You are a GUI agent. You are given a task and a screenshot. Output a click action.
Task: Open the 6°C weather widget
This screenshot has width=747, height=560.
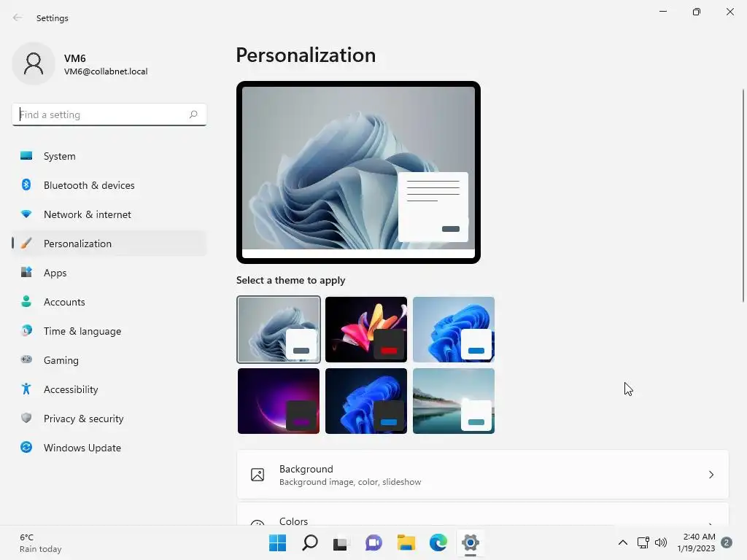[41, 542]
